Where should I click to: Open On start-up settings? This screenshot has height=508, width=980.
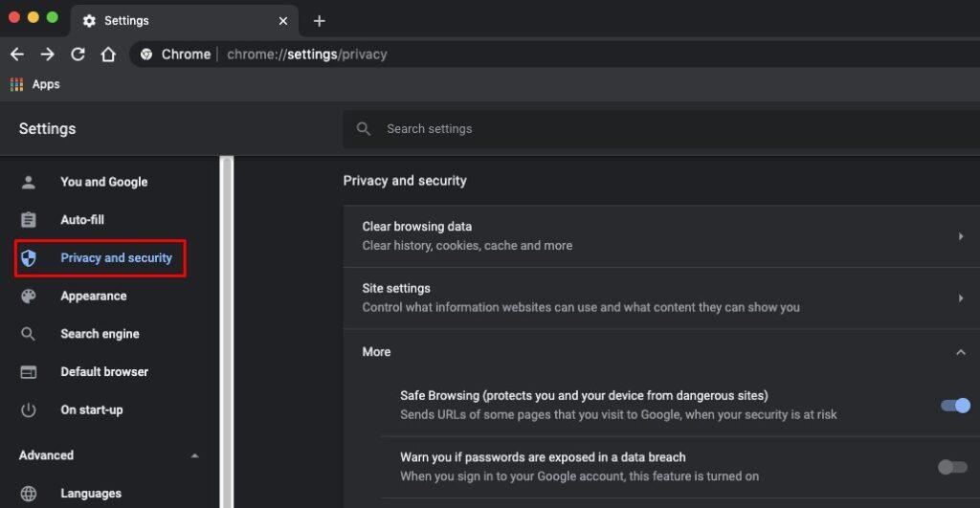(91, 409)
